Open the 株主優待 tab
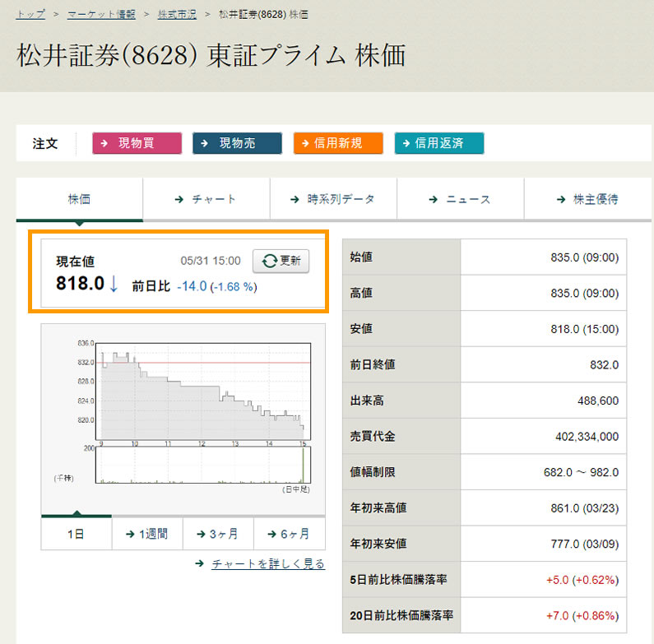This screenshot has width=654, height=644. click(x=587, y=199)
